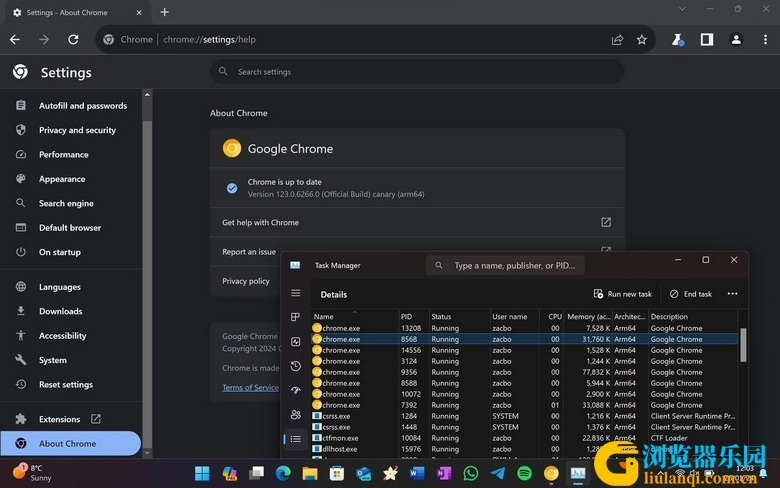Open Task Manager hamburger navigation menu
The image size is (780, 488).
tap(295, 293)
